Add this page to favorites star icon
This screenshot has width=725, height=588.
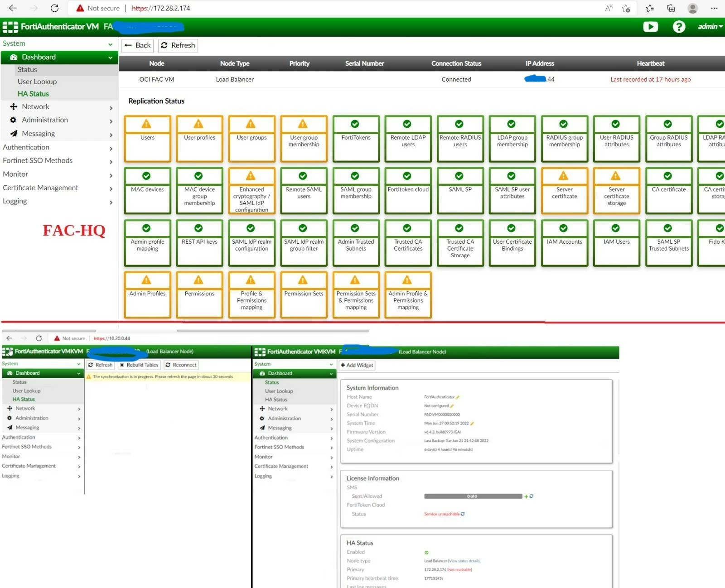[x=626, y=8]
